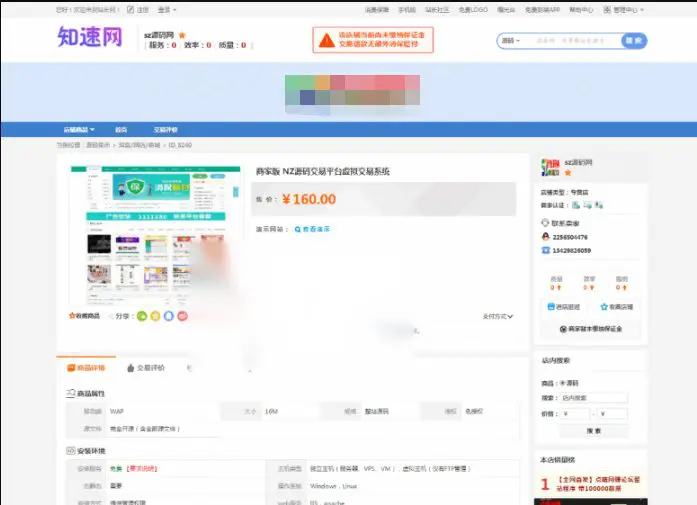Click the 收藏商品 star icon
Image resolution: width=697 pixels, height=505 pixels.
point(72,316)
